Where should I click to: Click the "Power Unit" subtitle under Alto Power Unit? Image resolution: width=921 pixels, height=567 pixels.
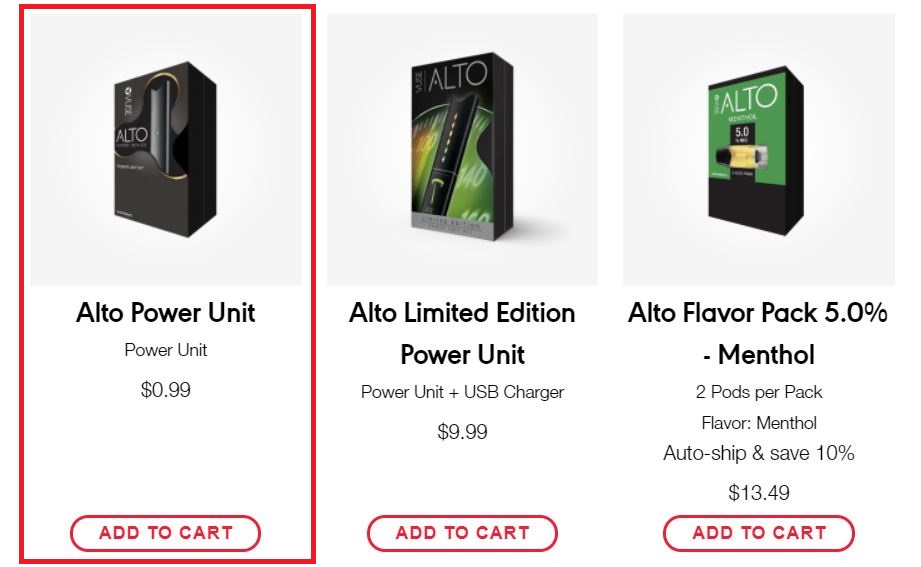[x=166, y=350]
